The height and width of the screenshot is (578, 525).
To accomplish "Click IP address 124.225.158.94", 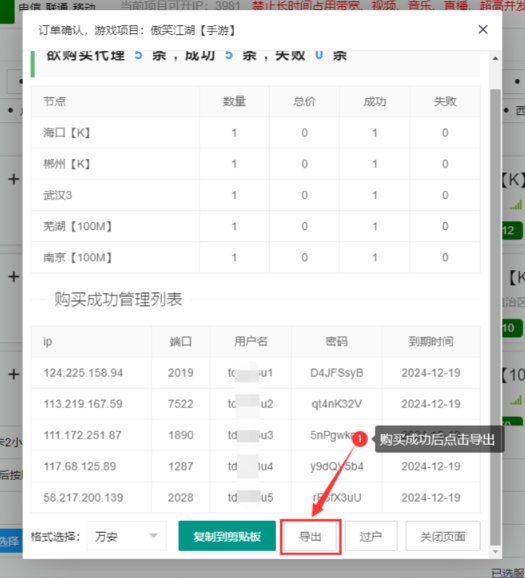I will click(83, 373).
